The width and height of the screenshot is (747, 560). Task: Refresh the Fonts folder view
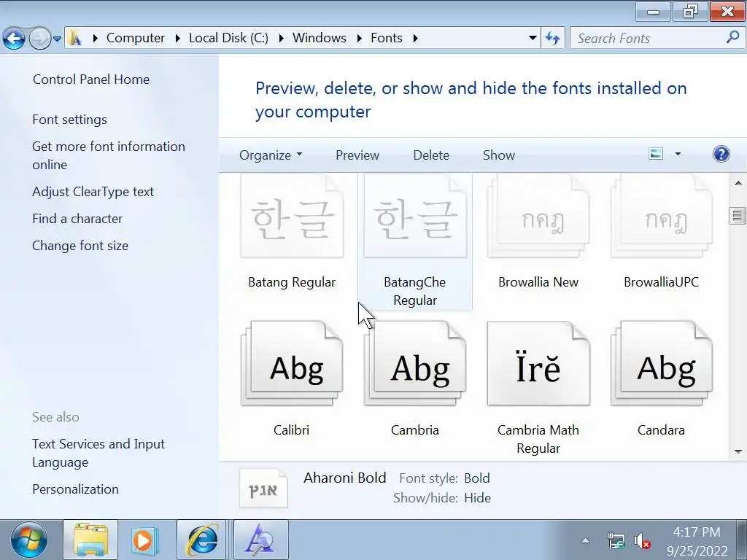point(553,38)
